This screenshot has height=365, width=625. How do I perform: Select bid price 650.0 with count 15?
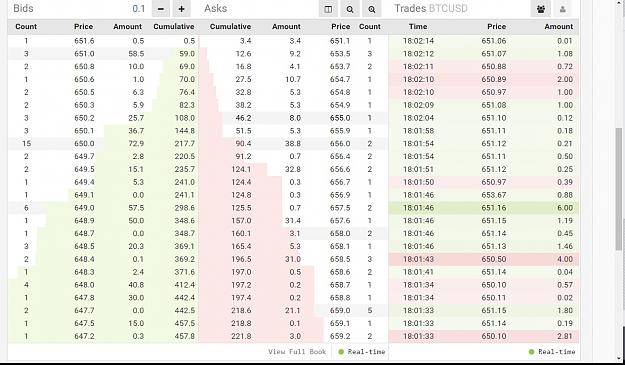tap(84, 144)
